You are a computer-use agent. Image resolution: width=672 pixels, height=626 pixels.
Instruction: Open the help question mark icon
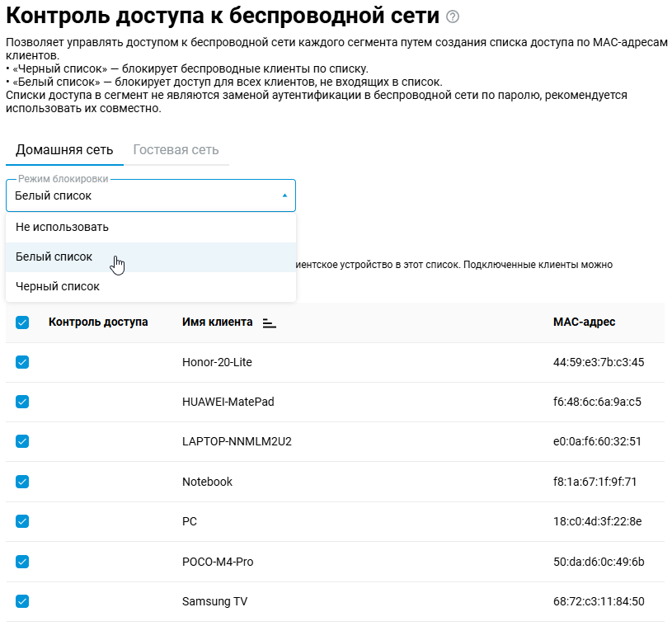click(452, 17)
